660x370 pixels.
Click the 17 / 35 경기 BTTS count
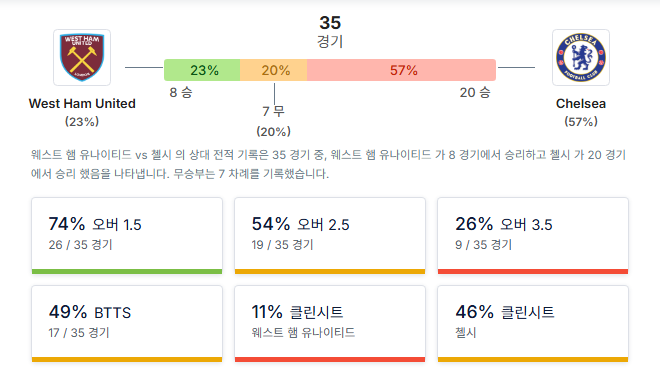click(79, 333)
